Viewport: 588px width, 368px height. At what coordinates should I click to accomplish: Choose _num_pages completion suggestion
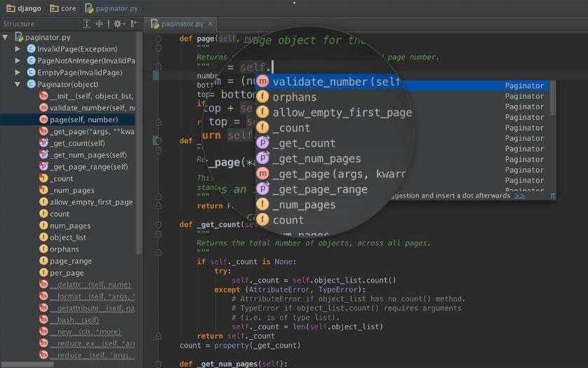tap(304, 205)
